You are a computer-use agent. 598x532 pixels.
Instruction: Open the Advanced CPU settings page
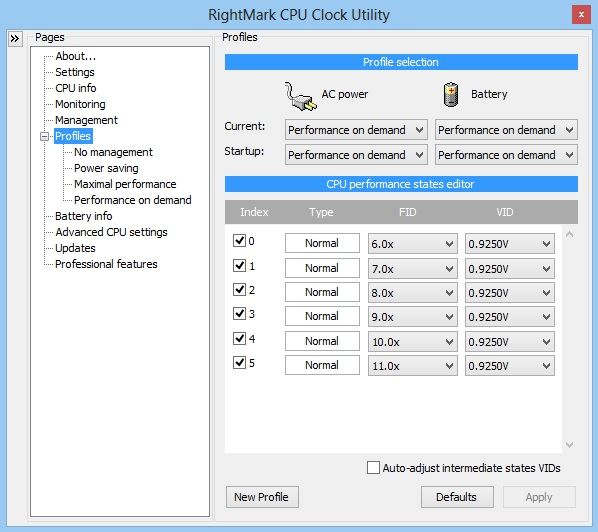point(111,232)
